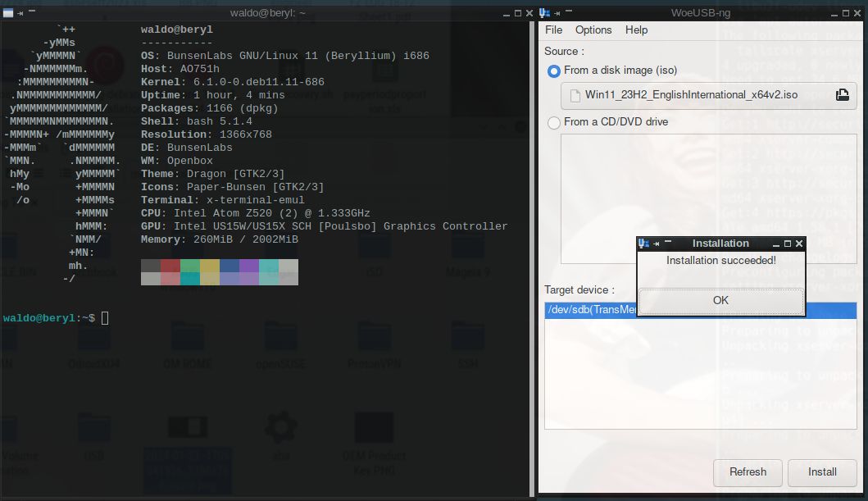The height and width of the screenshot is (501, 868).
Task: Select the From a disk image (iso) radio button
Action: pyautogui.click(x=554, y=71)
